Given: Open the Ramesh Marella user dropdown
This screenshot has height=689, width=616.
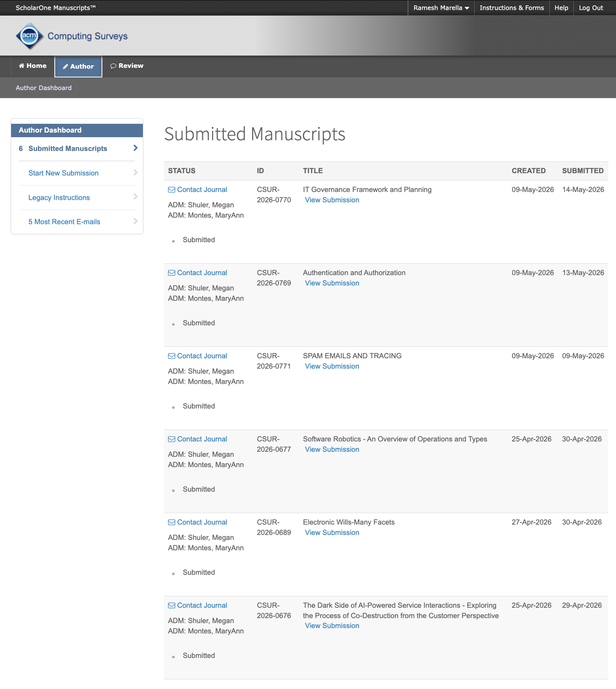Looking at the screenshot, I should [441, 8].
